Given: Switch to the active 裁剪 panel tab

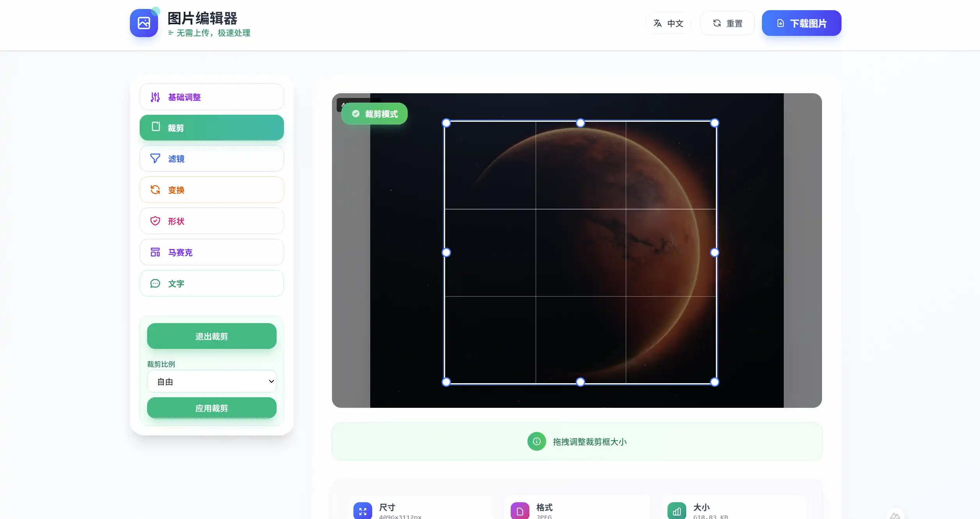Looking at the screenshot, I should coord(211,128).
